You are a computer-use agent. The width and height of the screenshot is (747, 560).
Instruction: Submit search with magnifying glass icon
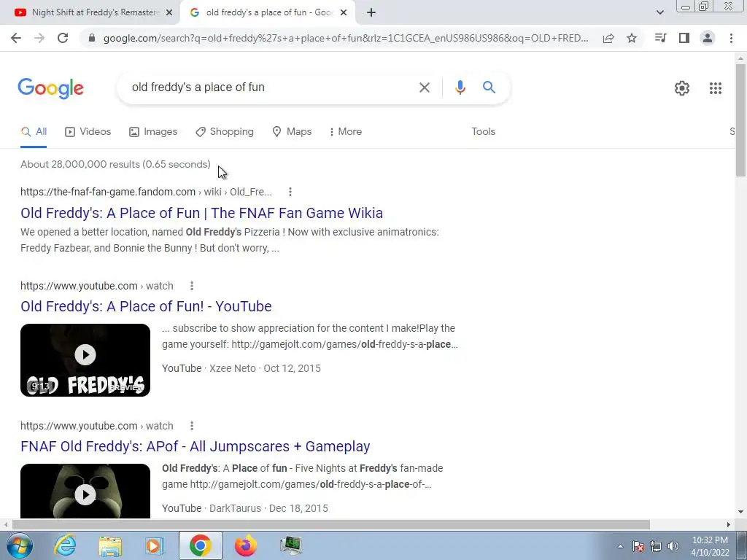489,87
